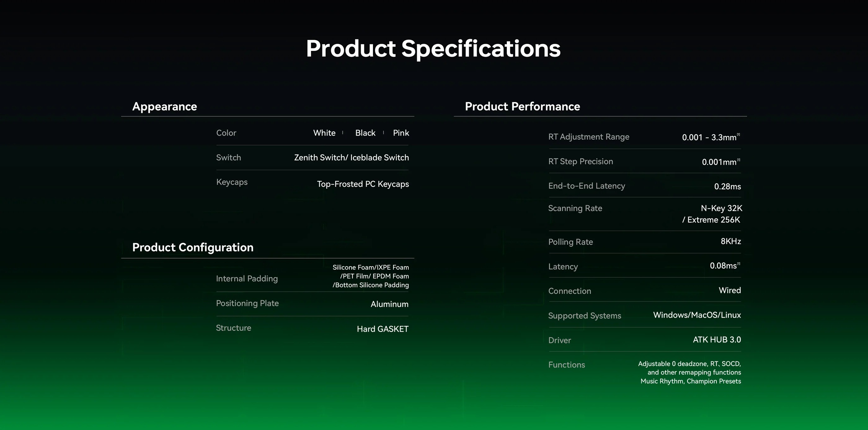
Task: Click the N-Key 32K scanning rate
Action: click(x=721, y=208)
